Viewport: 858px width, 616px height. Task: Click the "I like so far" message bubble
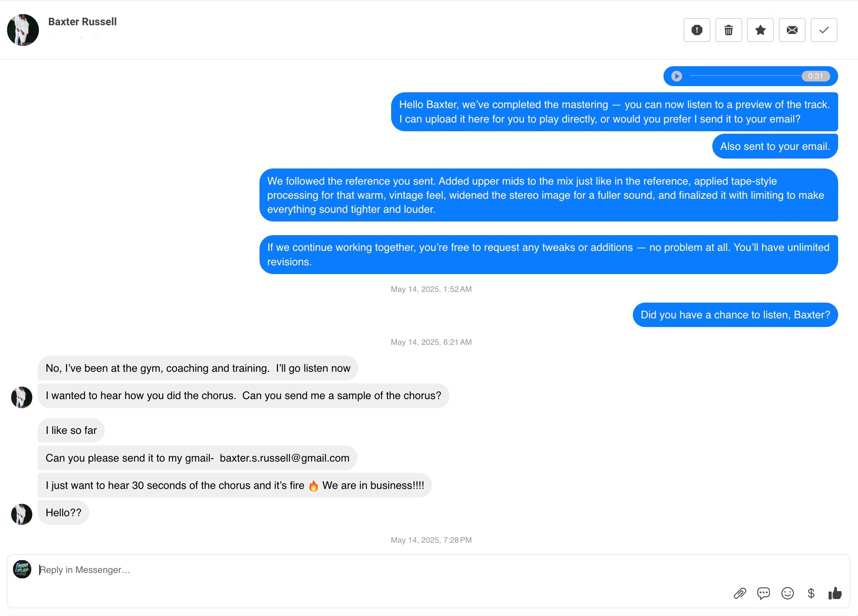[x=71, y=431]
